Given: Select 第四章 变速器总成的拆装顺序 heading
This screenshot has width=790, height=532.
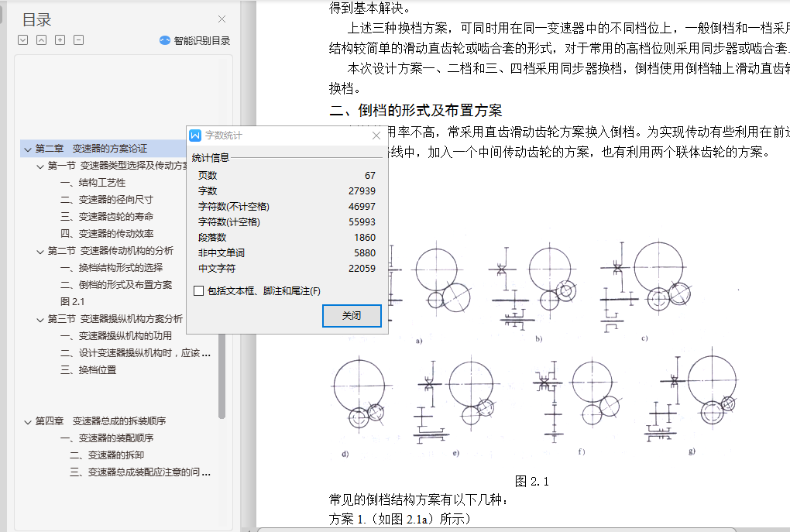Looking at the screenshot, I should pos(100,421).
